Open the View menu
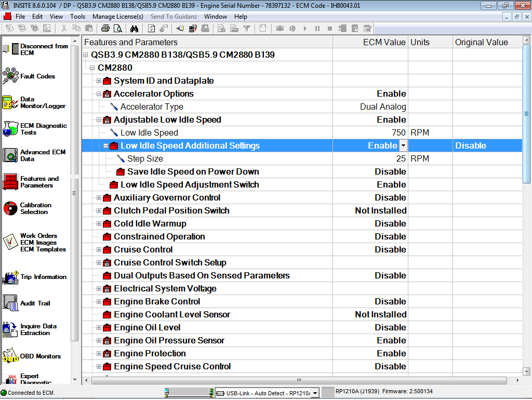The height and width of the screenshot is (400, 532). [56, 17]
